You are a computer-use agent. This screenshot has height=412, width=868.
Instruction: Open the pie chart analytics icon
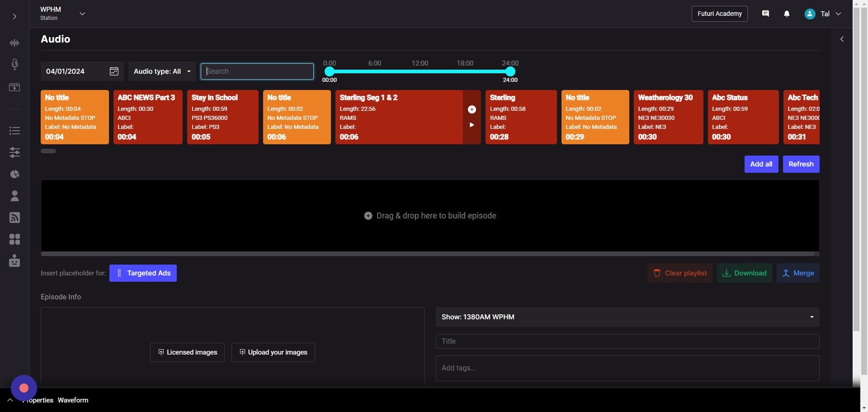point(14,174)
